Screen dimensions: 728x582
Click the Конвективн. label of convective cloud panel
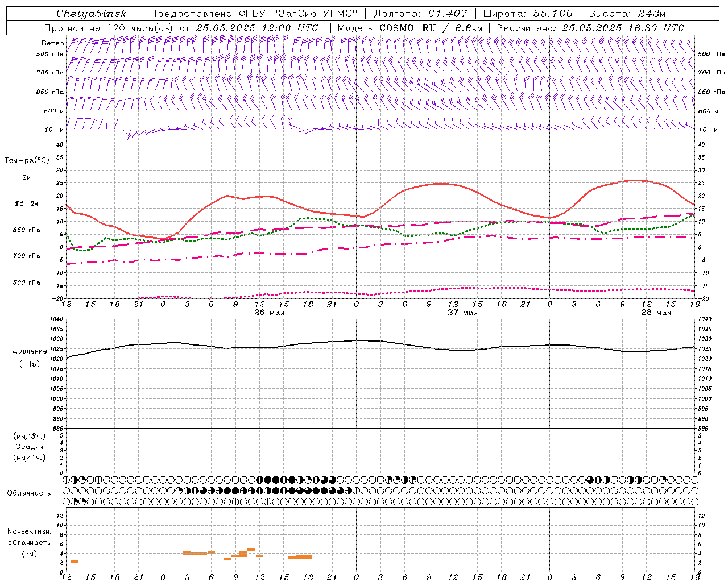30,531
